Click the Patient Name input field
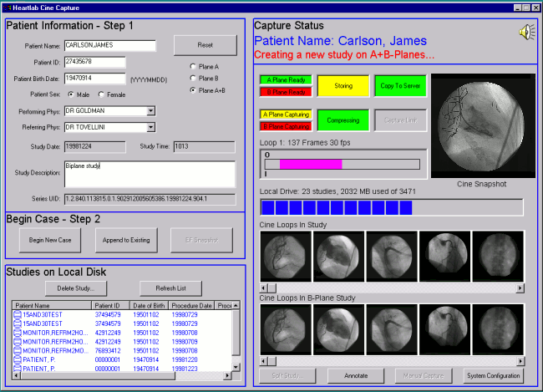The height and width of the screenshot is (392, 543). 110,45
